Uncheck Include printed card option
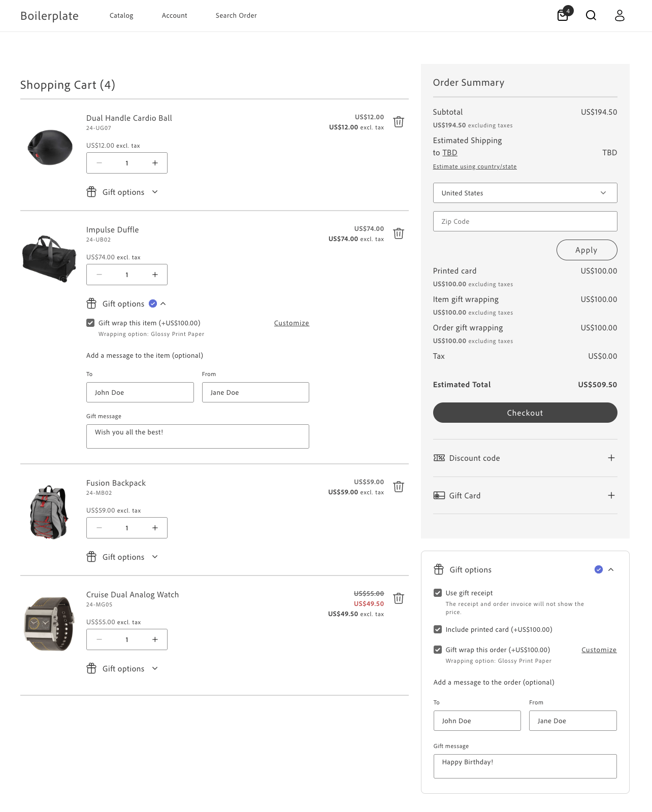The height and width of the screenshot is (812, 652). 438,629
